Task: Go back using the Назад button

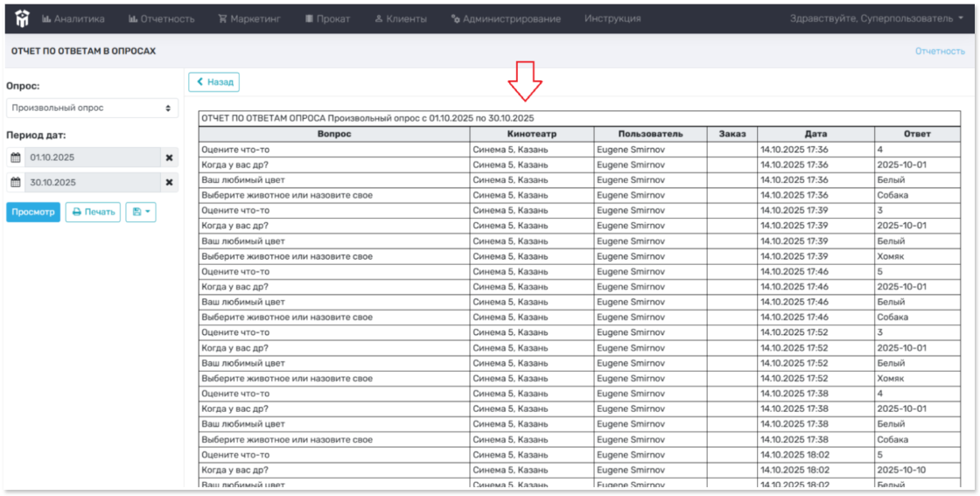Action: pyautogui.click(x=213, y=82)
